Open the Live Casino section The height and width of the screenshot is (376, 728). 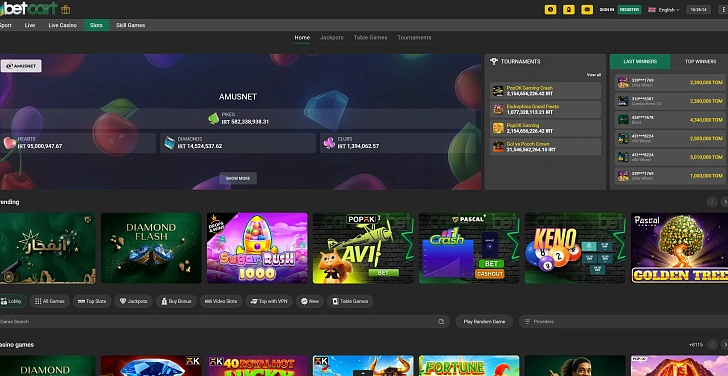pyautogui.click(x=63, y=25)
